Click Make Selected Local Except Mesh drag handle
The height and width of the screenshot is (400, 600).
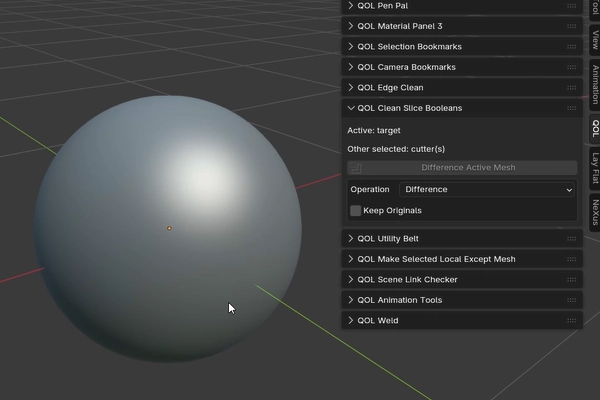[x=571, y=259]
